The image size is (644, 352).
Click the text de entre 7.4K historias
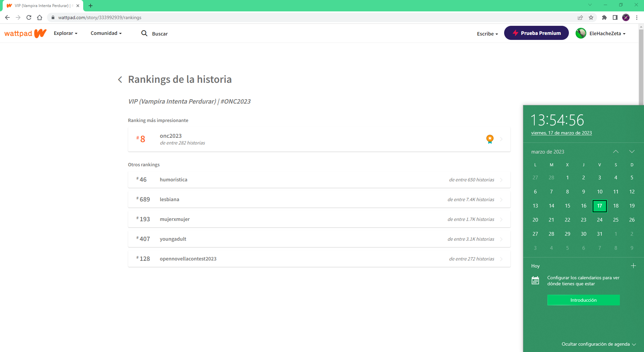[471, 199]
